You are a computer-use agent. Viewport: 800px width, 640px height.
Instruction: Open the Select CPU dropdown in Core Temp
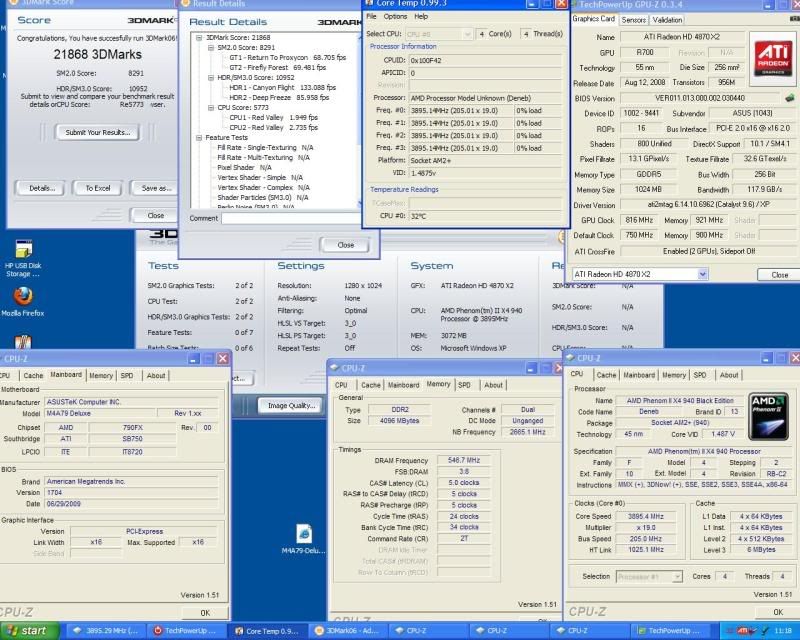[x=439, y=34]
